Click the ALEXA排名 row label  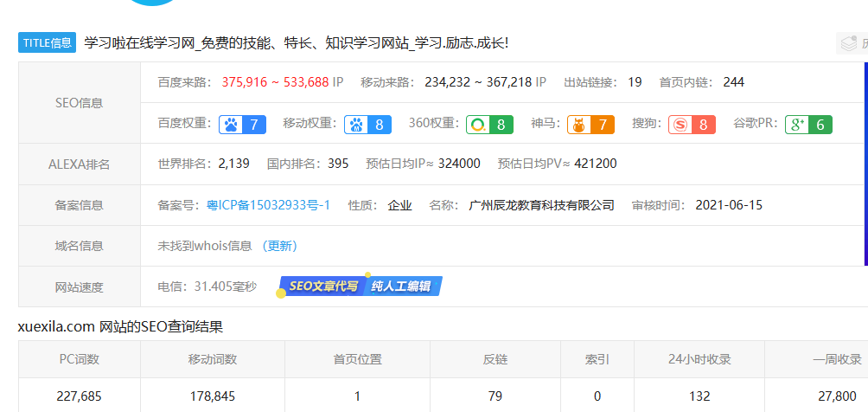80,164
